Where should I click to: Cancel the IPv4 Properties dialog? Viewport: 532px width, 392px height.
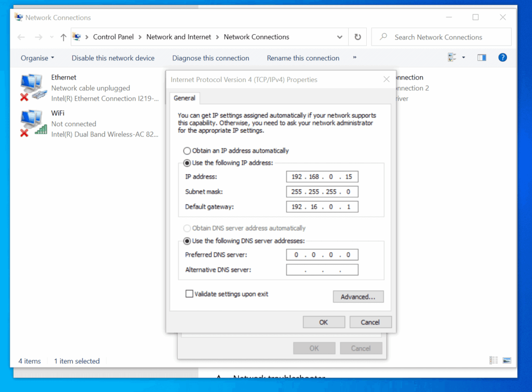click(x=370, y=322)
